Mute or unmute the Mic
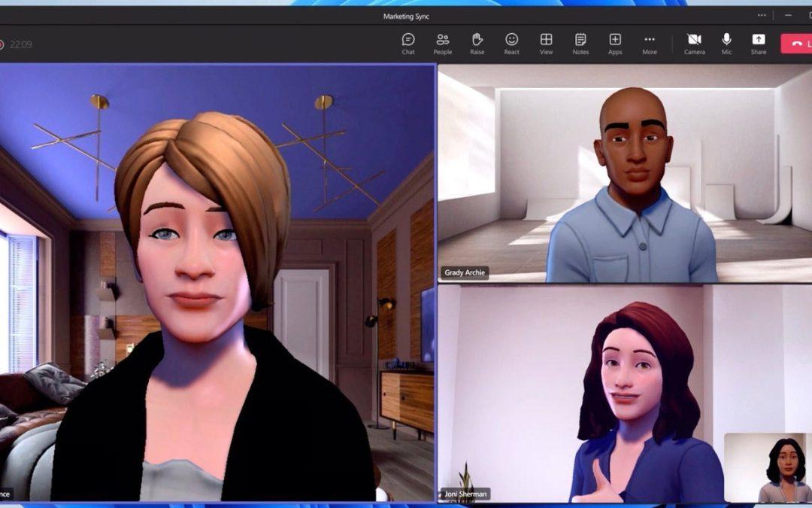 tap(726, 44)
